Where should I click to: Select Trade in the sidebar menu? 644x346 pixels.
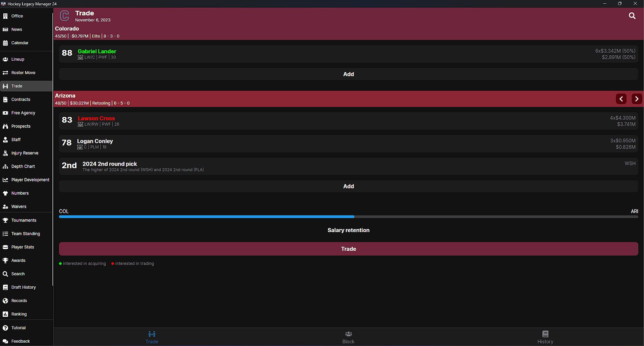(26, 86)
